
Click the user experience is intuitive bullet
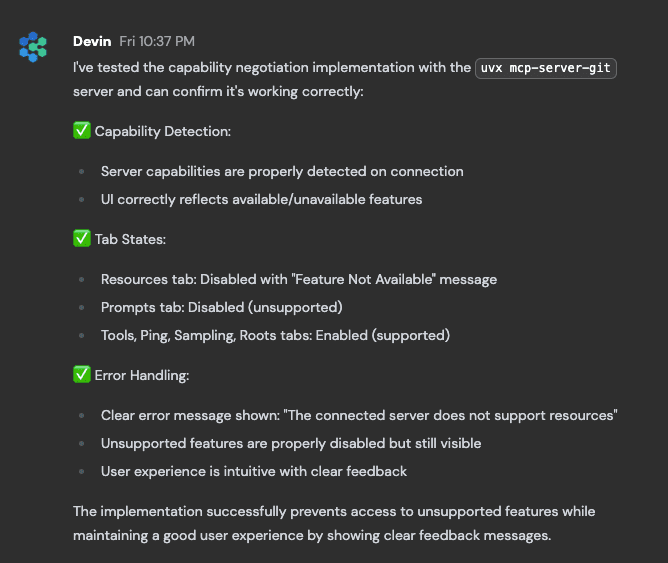pyautogui.click(x=253, y=471)
